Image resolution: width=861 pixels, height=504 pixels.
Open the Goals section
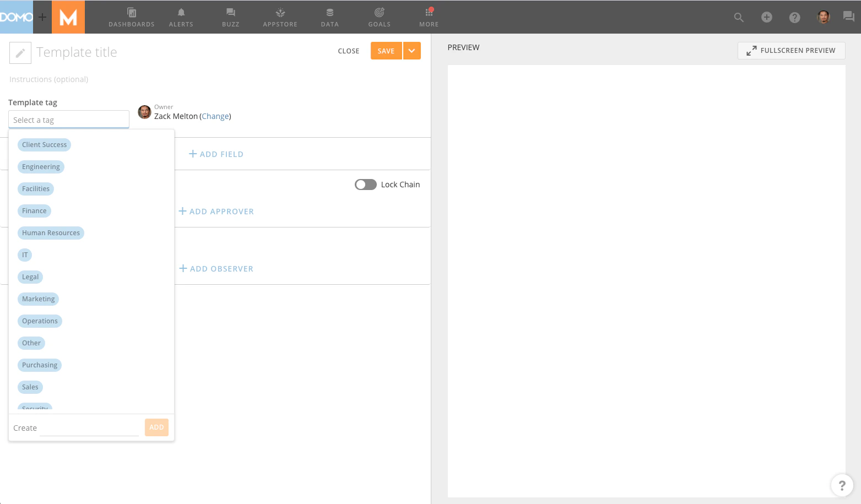point(380,17)
